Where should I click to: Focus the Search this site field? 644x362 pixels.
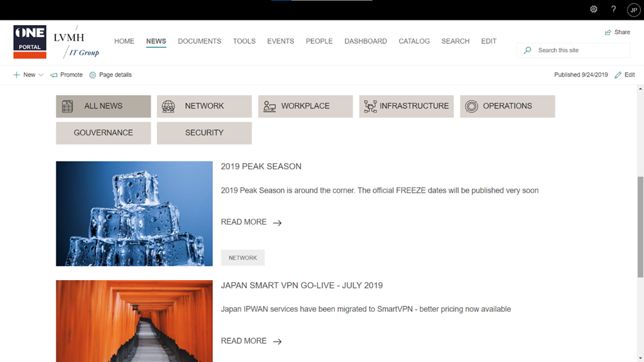(573, 50)
